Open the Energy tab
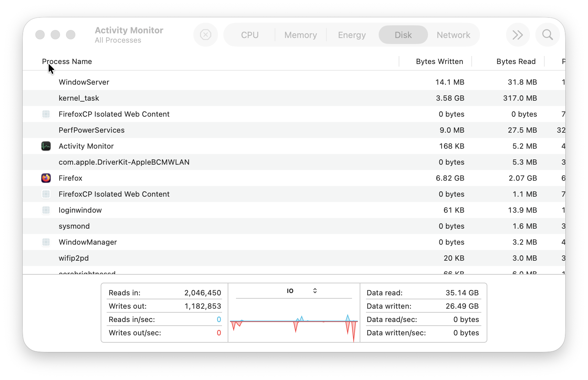 (351, 35)
